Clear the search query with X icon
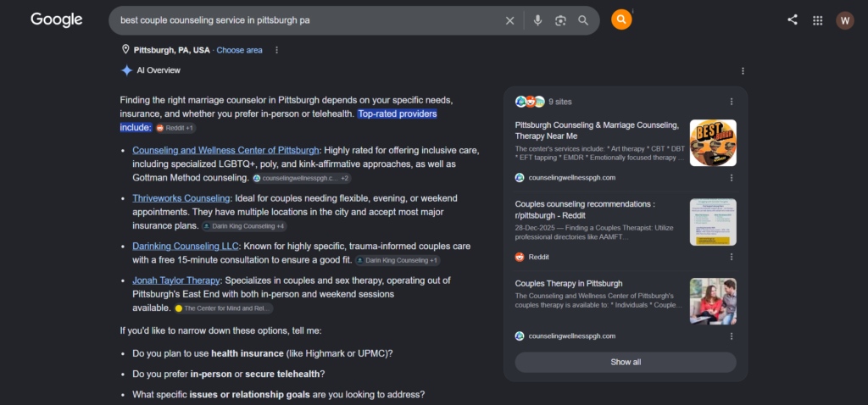868x405 pixels. point(509,20)
